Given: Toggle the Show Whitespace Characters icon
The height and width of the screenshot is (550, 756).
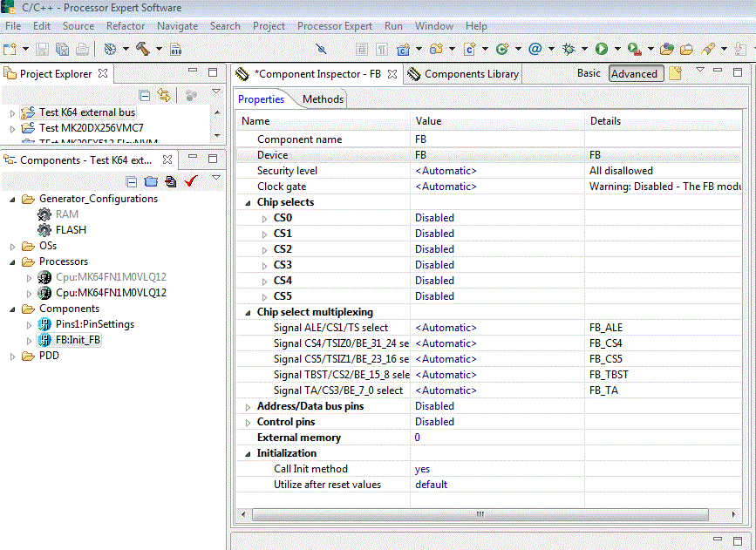Looking at the screenshot, I should click(381, 50).
